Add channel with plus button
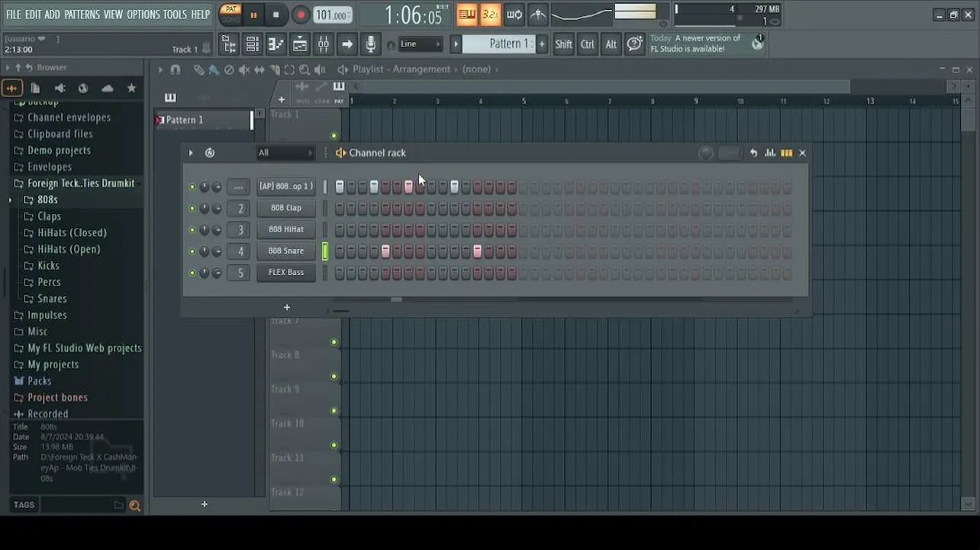The height and width of the screenshot is (550, 980). click(x=287, y=307)
